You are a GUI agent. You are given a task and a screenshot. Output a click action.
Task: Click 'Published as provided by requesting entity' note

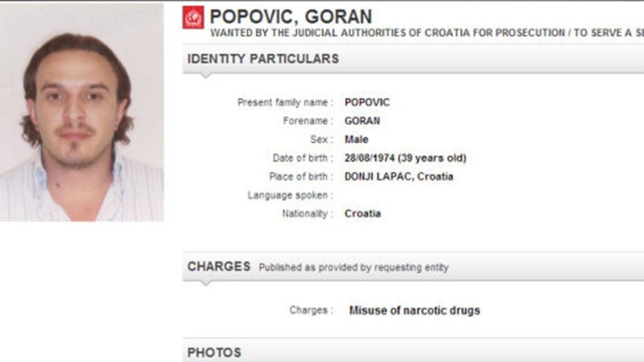point(353,268)
